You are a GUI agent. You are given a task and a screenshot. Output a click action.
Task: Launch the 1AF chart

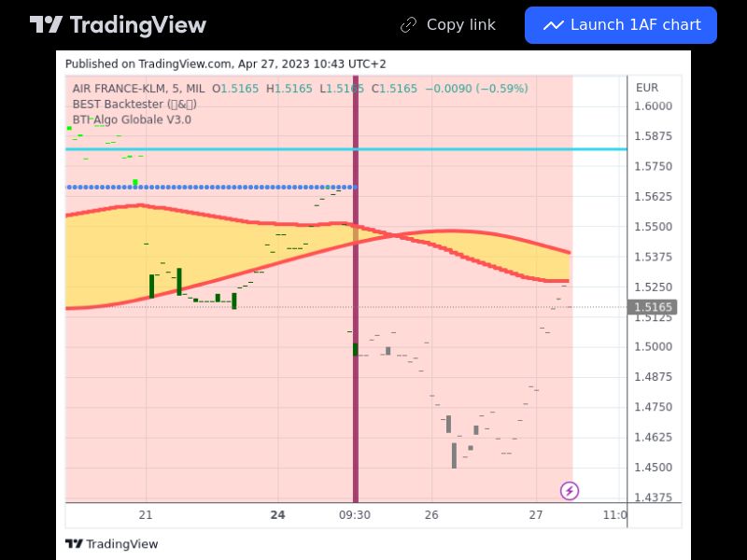[x=621, y=25]
